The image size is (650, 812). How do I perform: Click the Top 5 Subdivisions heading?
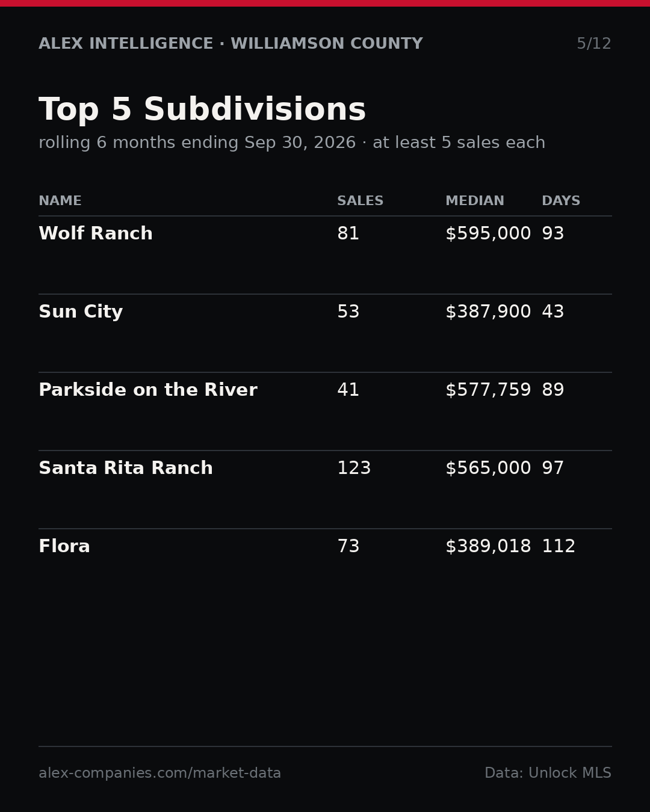coord(202,110)
